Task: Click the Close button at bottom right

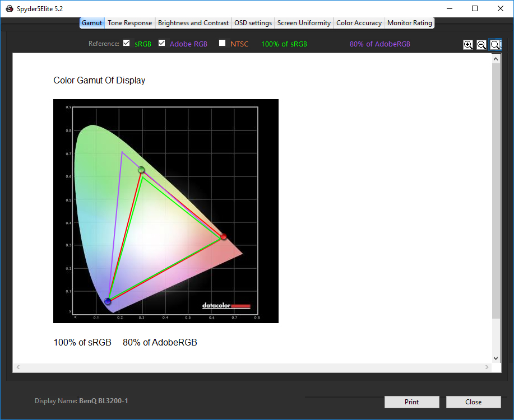Action: click(473, 402)
